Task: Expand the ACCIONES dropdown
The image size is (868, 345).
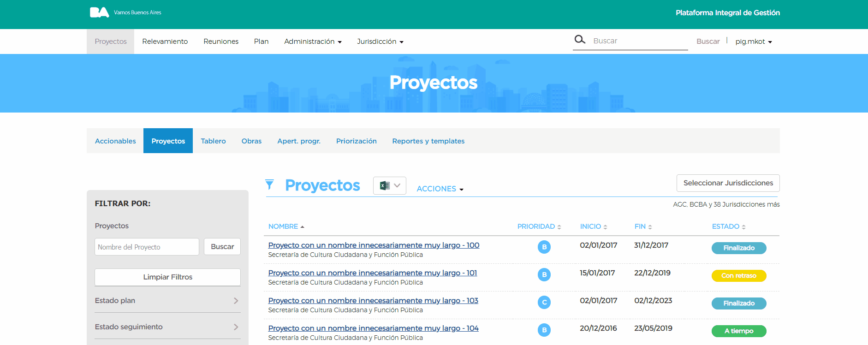Action: pos(440,189)
